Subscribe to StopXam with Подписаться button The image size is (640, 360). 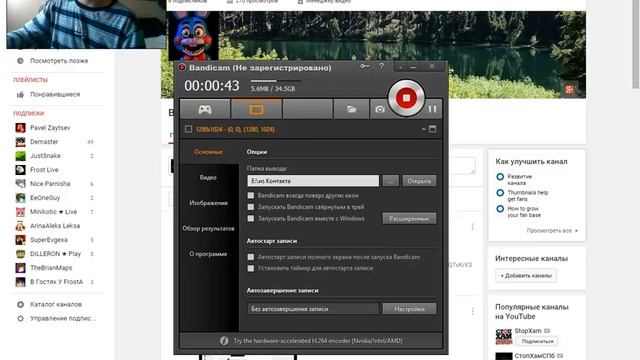537,341
